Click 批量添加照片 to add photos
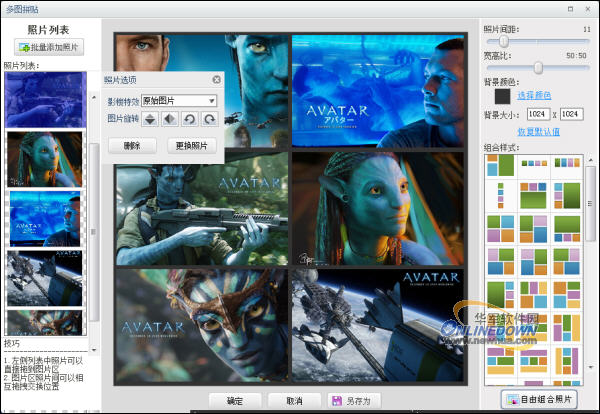 [x=50, y=47]
